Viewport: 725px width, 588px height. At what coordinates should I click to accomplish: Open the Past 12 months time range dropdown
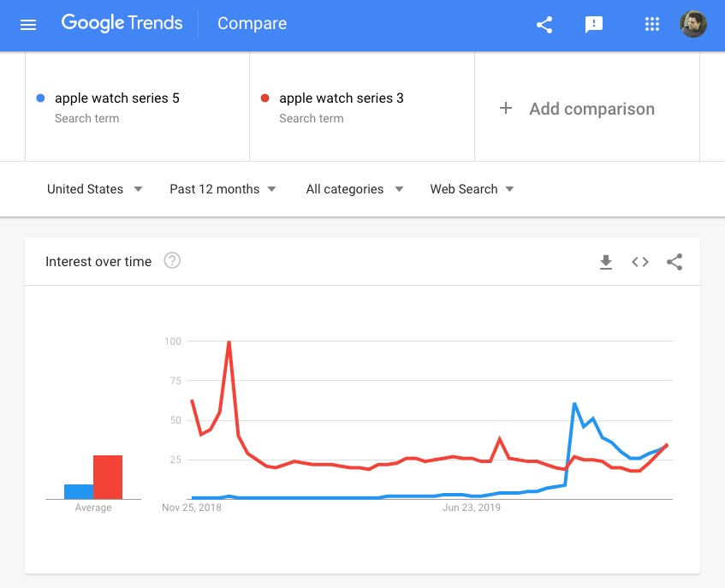coord(223,189)
